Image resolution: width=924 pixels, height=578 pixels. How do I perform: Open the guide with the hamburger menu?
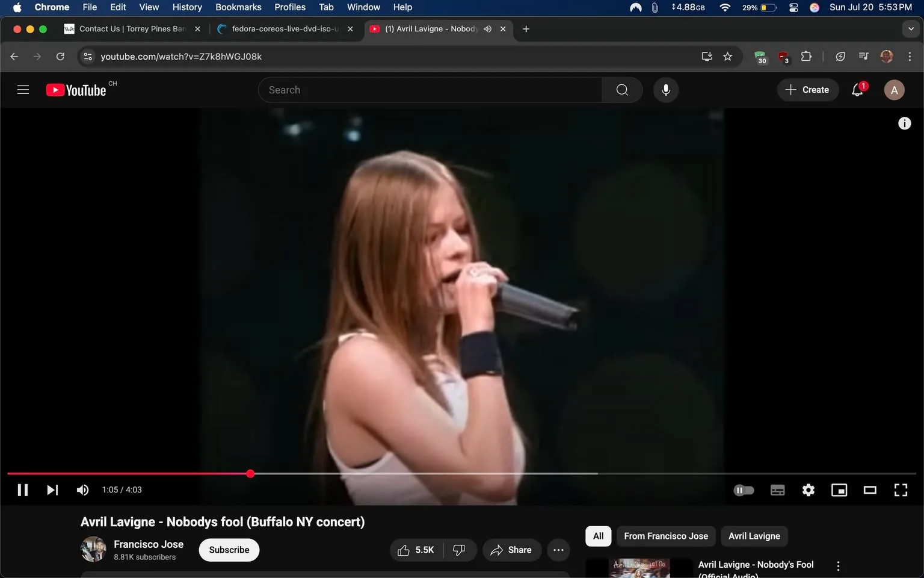[x=23, y=89]
